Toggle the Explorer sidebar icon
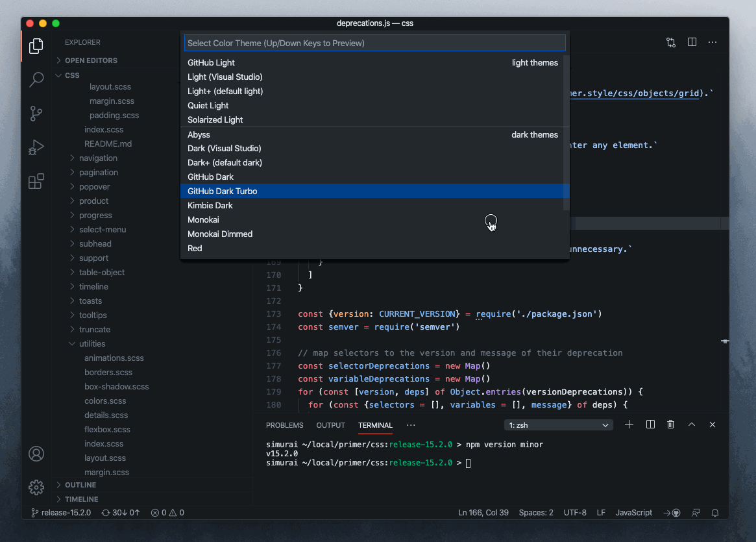This screenshot has width=756, height=542. pos(36,45)
